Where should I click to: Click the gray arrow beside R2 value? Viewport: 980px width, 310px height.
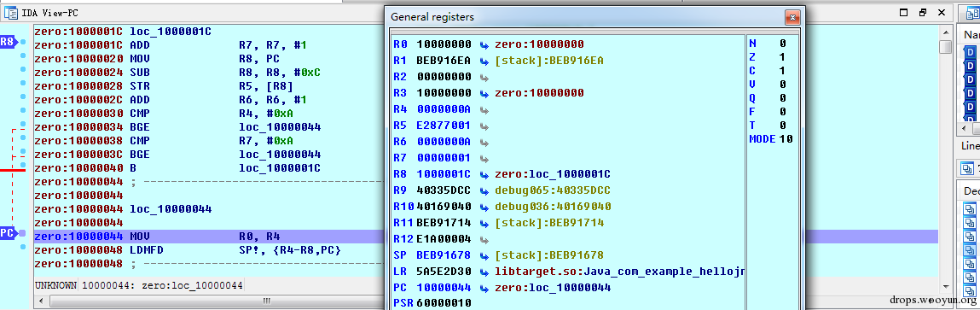pyautogui.click(x=484, y=77)
